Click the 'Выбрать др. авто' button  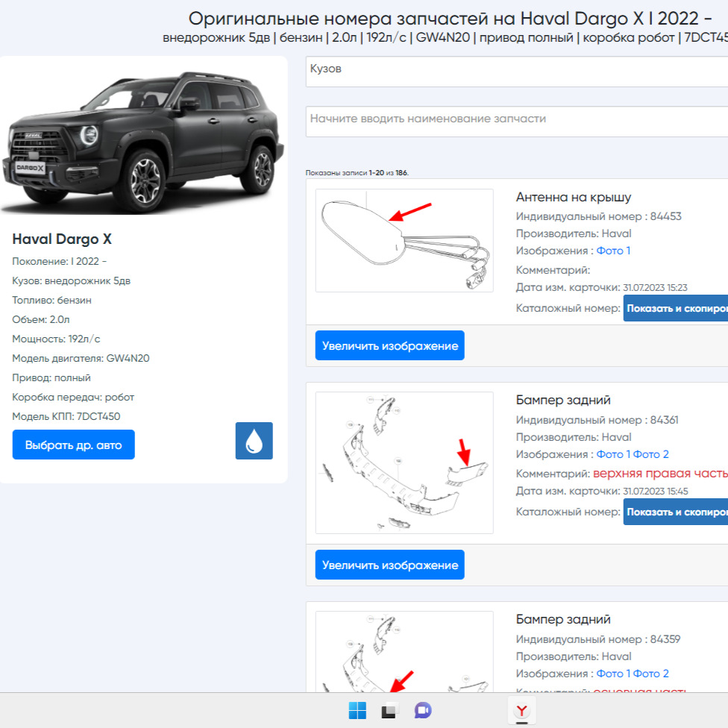coord(73,445)
